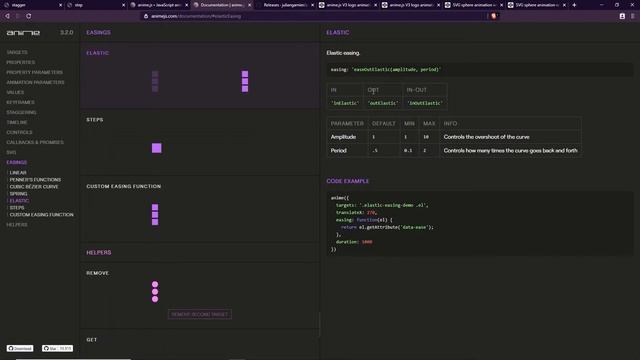The width and height of the screenshot is (640, 360).
Task: Click CUSTOM EASING FUNCTION demo heading
Action: point(124,187)
